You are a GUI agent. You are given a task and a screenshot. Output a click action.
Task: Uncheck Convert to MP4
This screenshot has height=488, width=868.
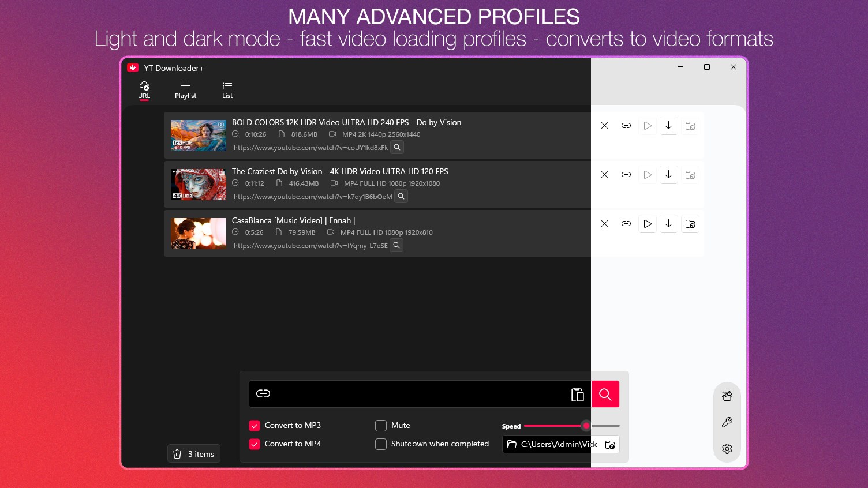tap(255, 444)
